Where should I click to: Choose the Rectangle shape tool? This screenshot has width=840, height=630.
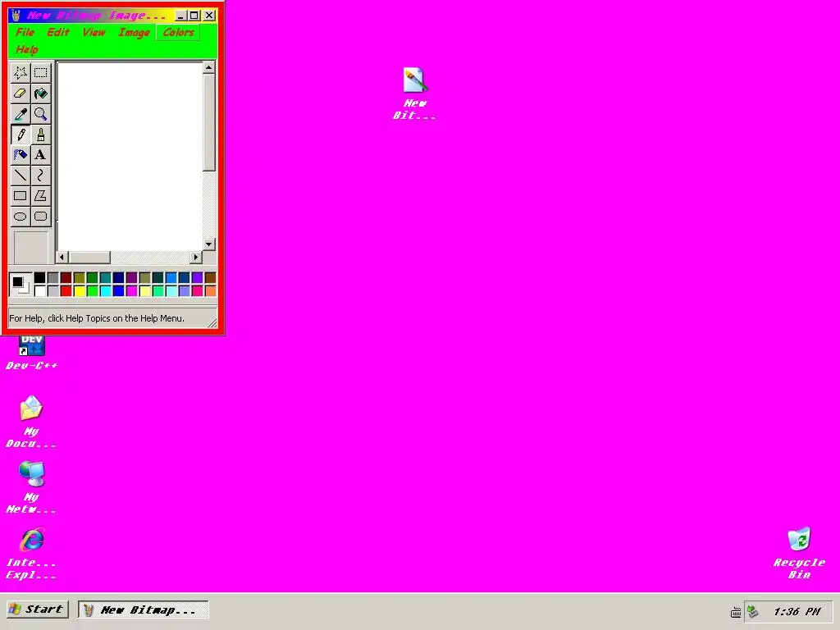coord(21,196)
